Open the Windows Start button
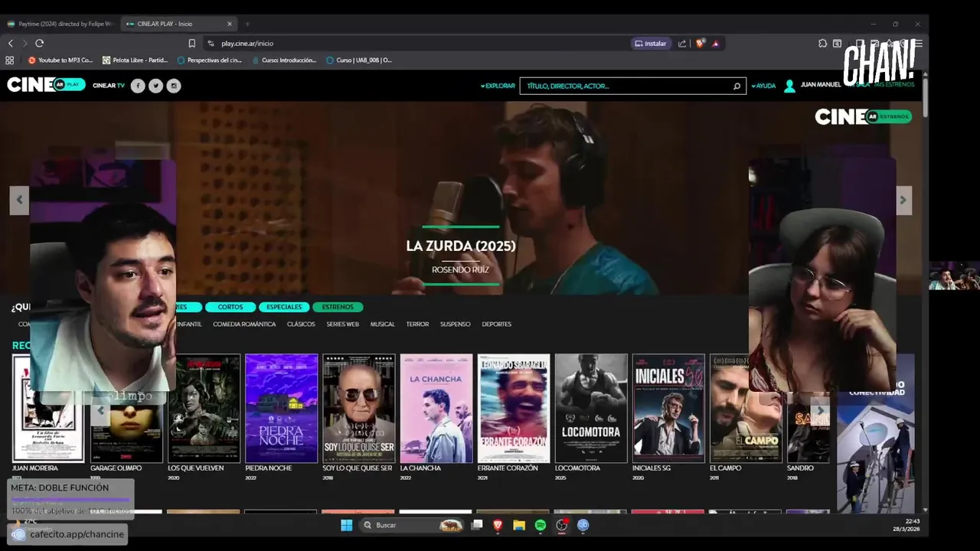This screenshot has height=551, width=980. [x=347, y=525]
